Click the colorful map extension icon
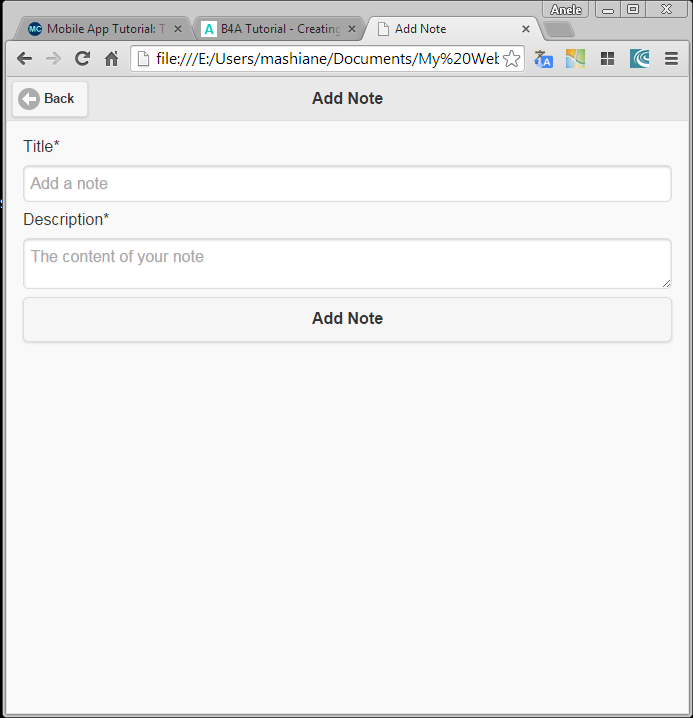Viewport: 693px width, 718px height. [x=575, y=59]
